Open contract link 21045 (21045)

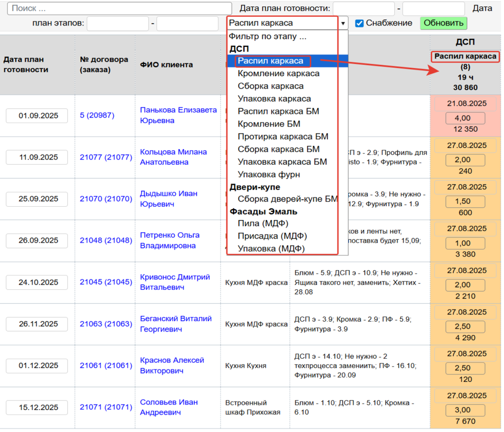tap(106, 282)
